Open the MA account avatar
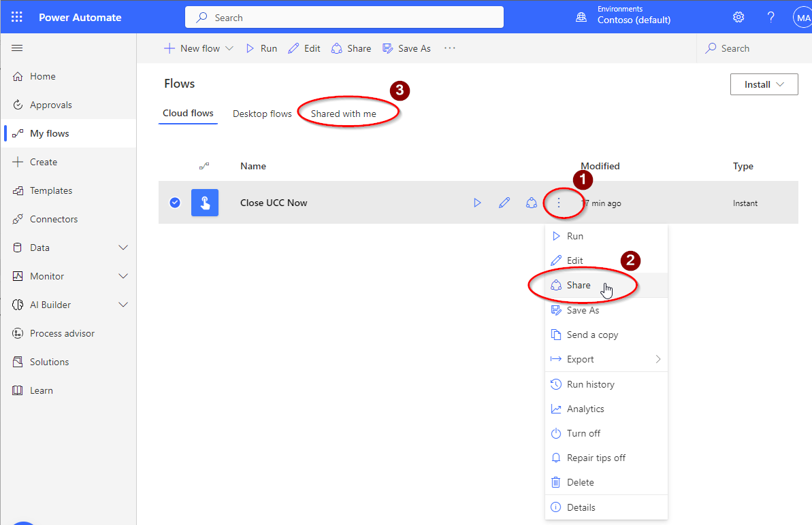This screenshot has height=525, width=812. (802, 18)
